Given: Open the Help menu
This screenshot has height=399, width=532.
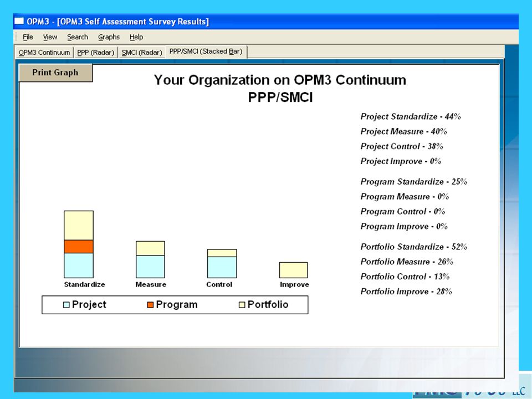Looking at the screenshot, I should (x=136, y=37).
